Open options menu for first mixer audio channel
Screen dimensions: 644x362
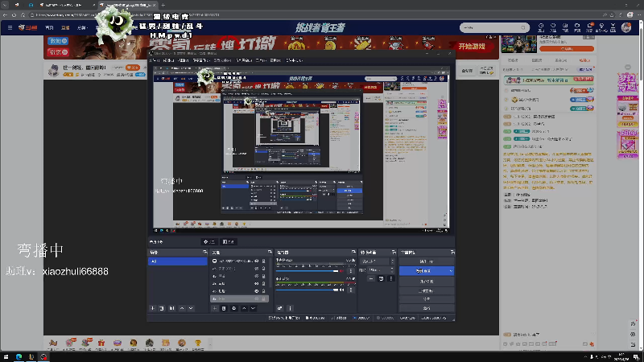[351, 271]
